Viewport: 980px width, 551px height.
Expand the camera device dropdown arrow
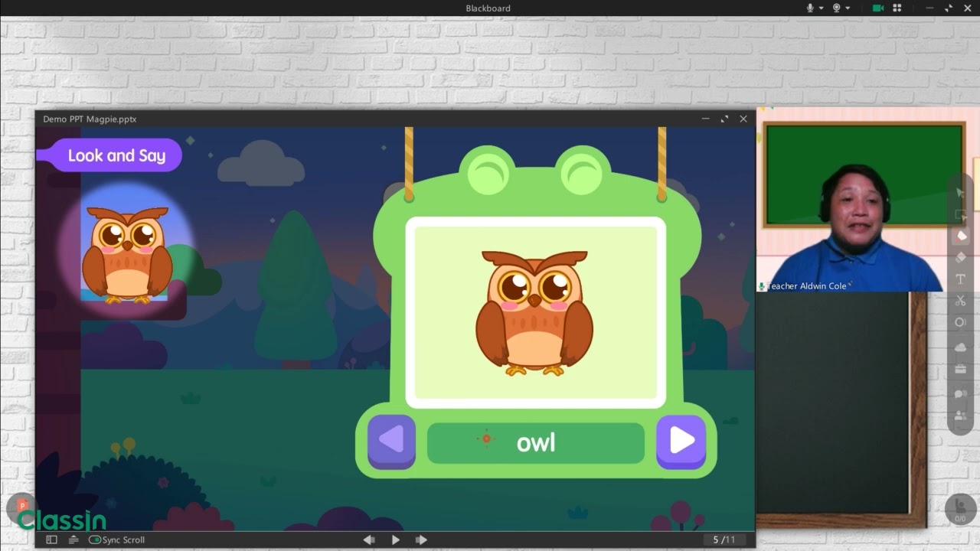(x=848, y=8)
